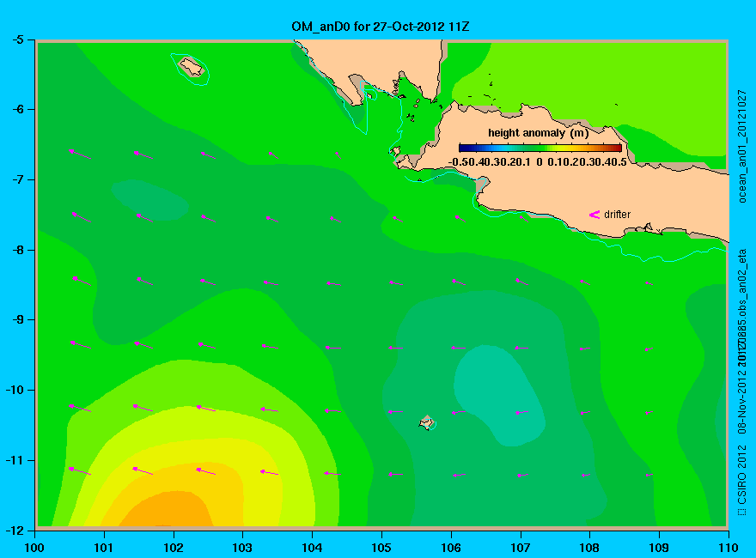756x558 pixels.
Task: Click the "drifter" legend label
Action: 617,215
